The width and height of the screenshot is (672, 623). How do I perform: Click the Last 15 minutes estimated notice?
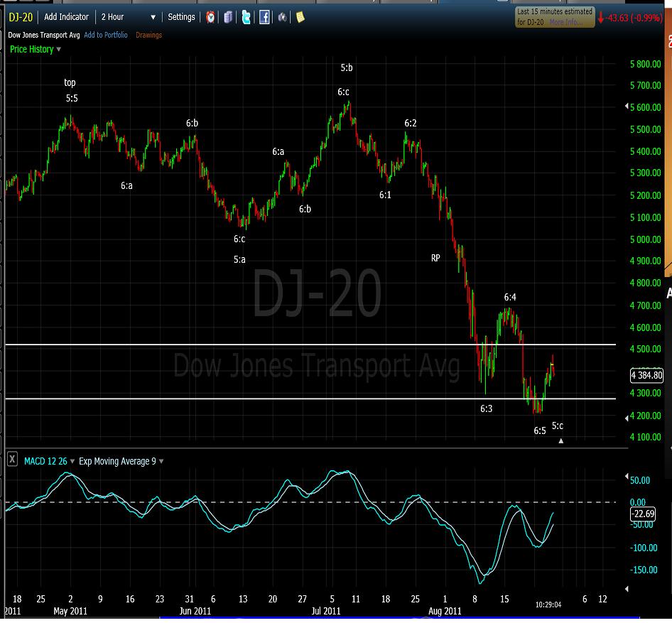click(555, 17)
